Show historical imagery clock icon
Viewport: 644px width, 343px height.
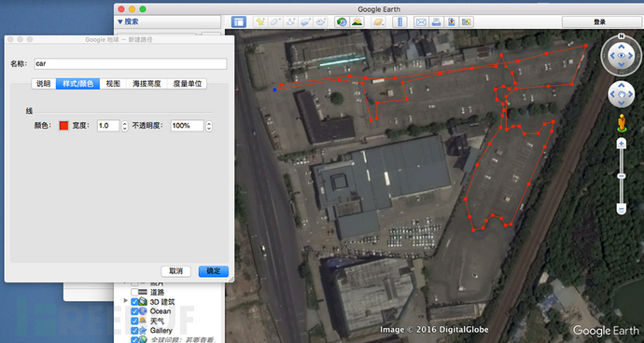[x=342, y=21]
